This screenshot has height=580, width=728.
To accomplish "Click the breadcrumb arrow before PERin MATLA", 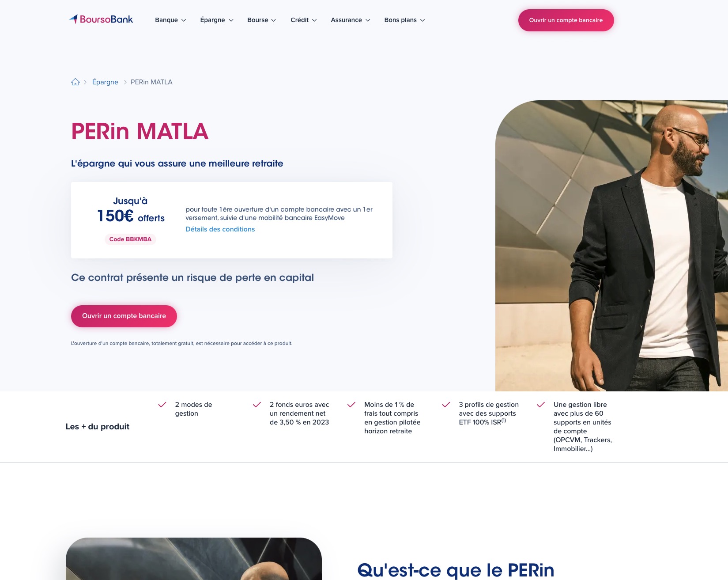I will 125,82.
